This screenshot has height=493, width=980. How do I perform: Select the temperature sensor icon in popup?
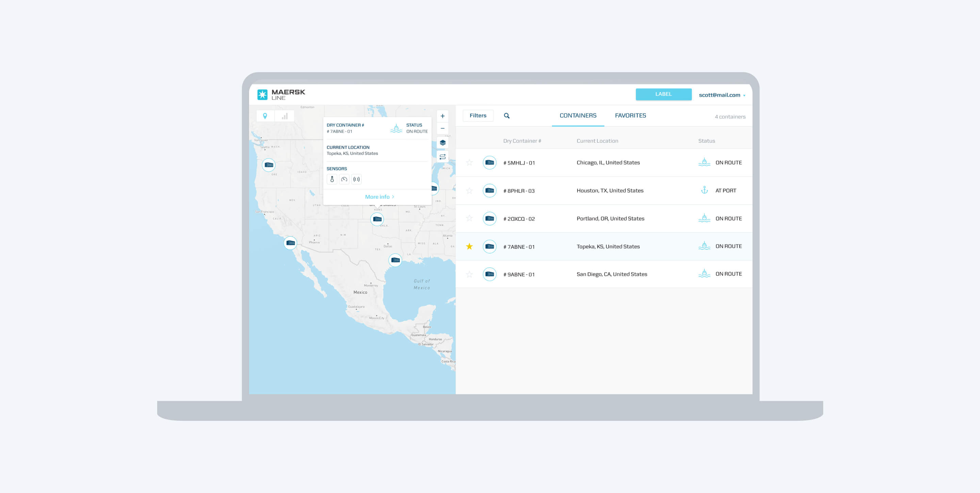point(332,179)
